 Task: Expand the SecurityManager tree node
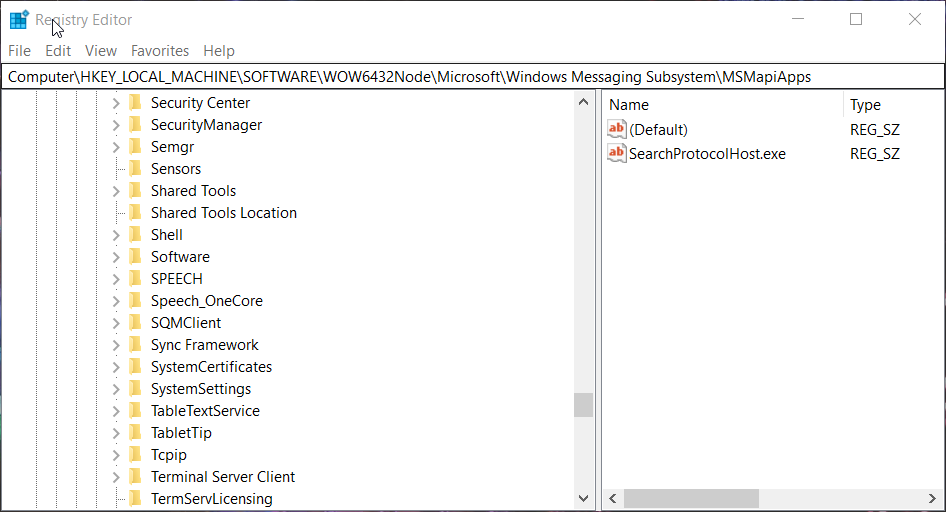116,125
